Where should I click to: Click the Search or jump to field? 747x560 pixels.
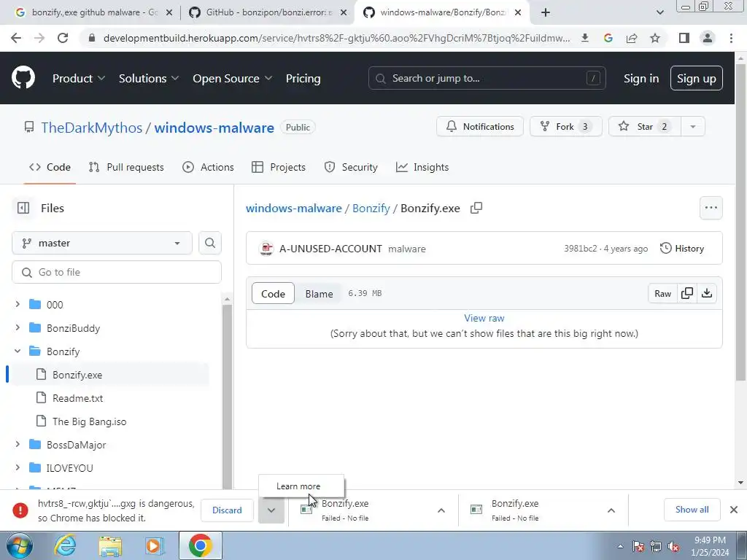(x=487, y=78)
